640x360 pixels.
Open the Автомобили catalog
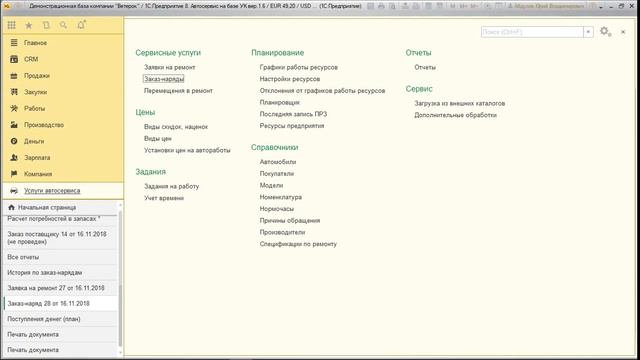[x=278, y=162]
